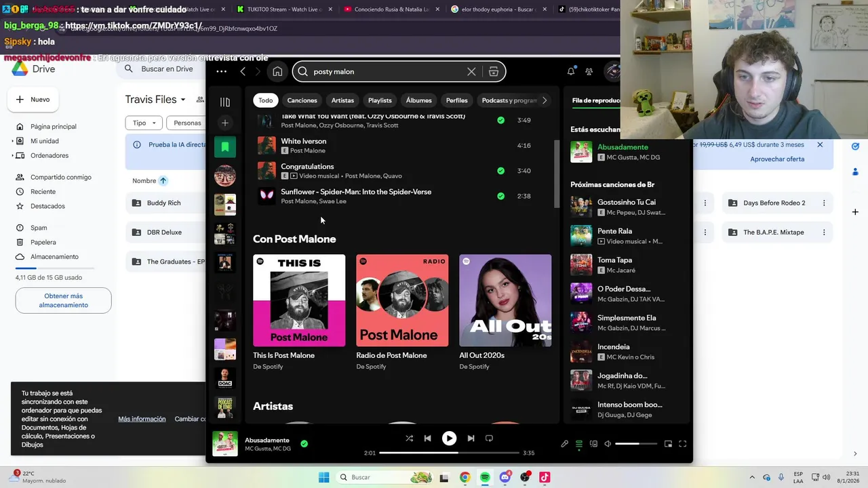Open Spotify three-dot menu at top left

221,71
